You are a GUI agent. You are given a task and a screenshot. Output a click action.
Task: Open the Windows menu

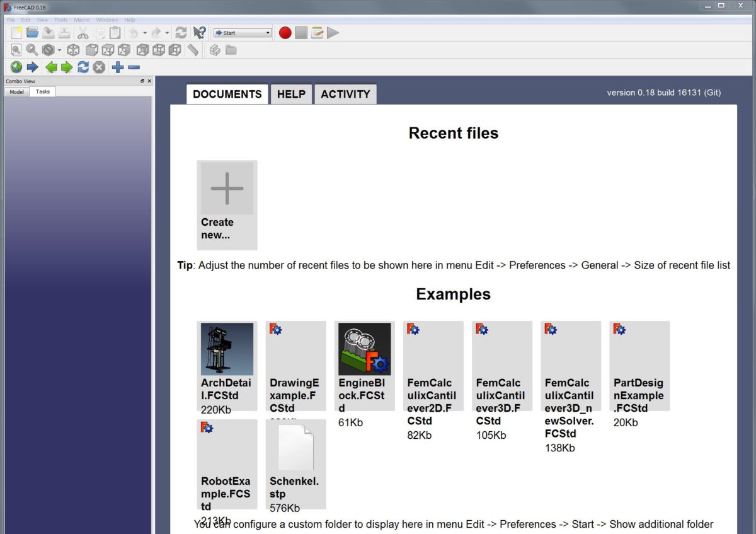[107, 20]
